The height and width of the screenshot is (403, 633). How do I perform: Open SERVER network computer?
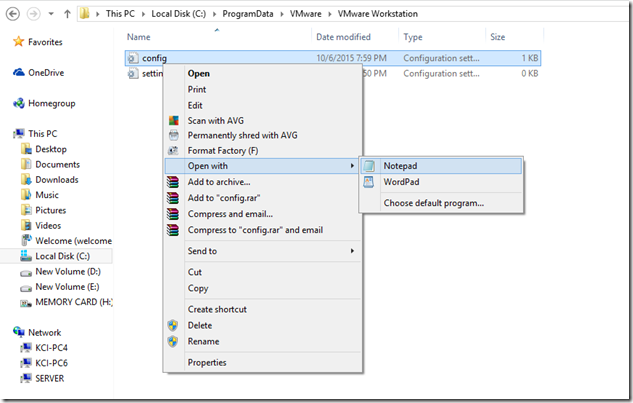tap(49, 379)
